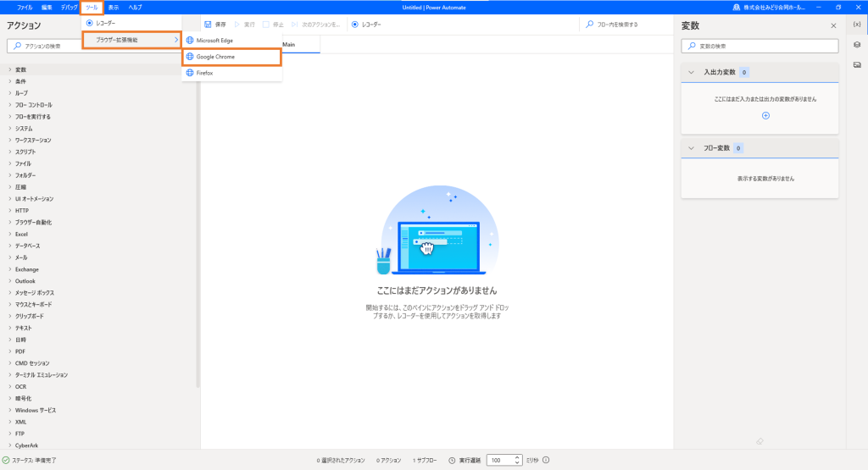Click the run delay info icon
This screenshot has height=470, width=868.
pyautogui.click(x=546, y=460)
